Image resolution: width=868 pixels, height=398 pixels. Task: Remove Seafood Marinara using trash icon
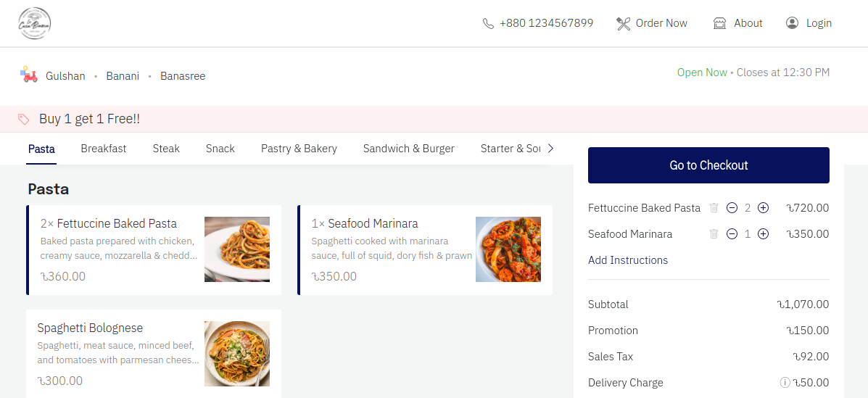(x=714, y=234)
